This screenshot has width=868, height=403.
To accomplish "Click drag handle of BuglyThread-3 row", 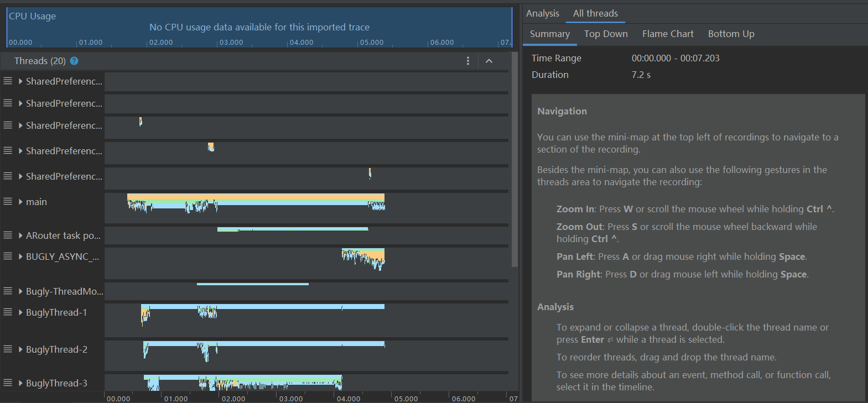I will pyautogui.click(x=8, y=383).
